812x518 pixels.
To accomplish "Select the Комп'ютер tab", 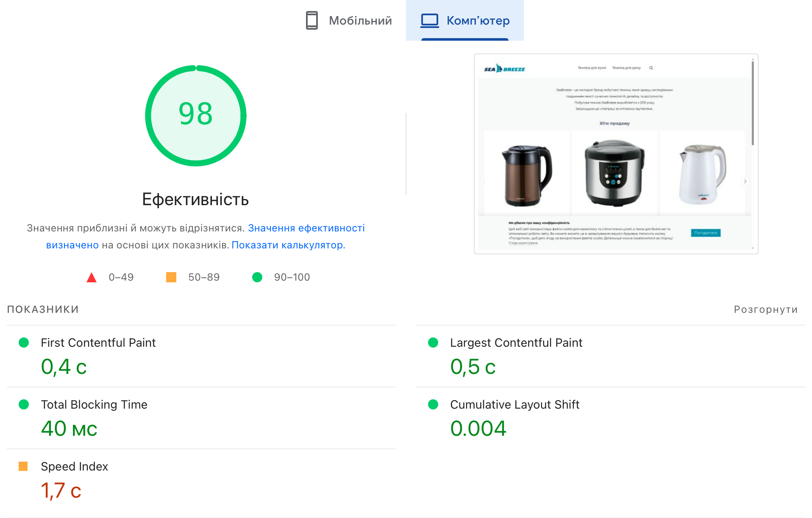I will 465,20.
